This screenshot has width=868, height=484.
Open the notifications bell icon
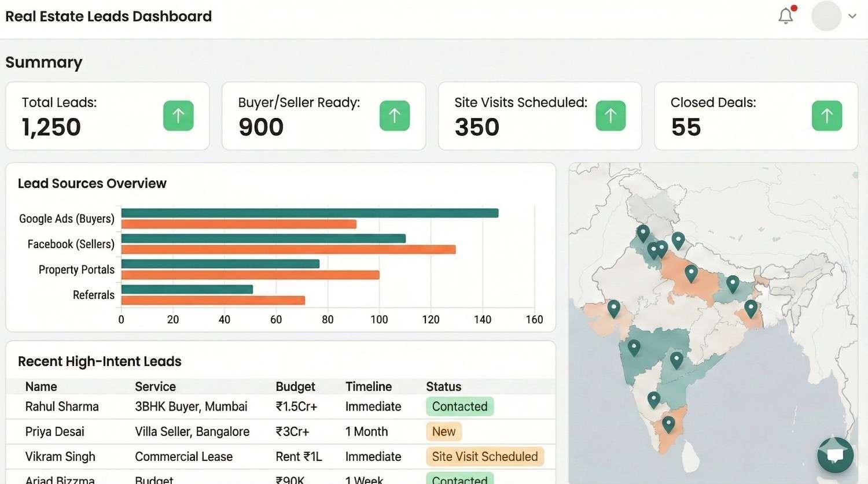point(785,16)
